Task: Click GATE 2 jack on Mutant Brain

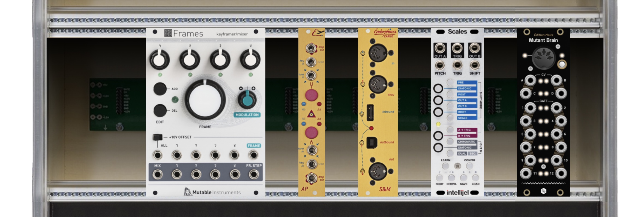Action: [x=556, y=108]
